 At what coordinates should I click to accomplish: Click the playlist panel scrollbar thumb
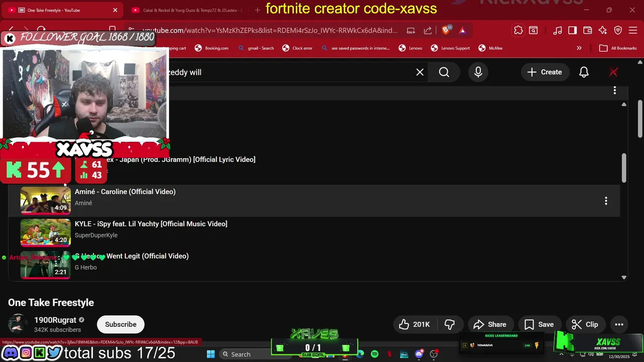(624, 168)
